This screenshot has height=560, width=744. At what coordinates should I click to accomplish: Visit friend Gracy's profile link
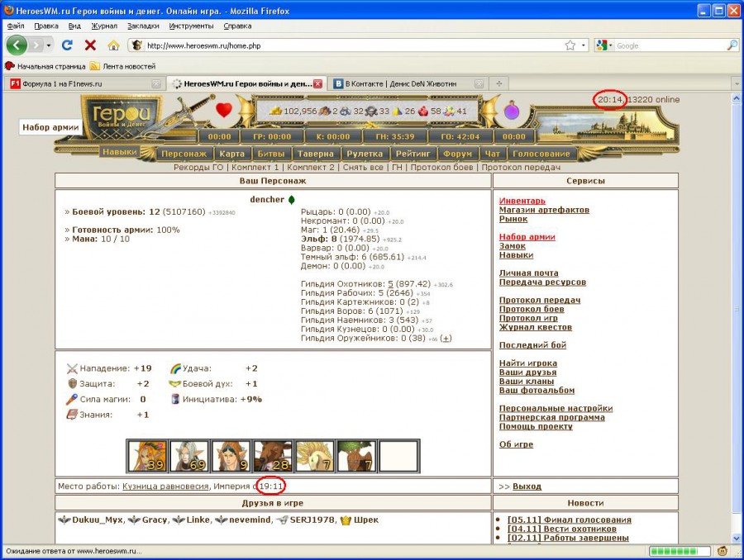tap(155, 520)
